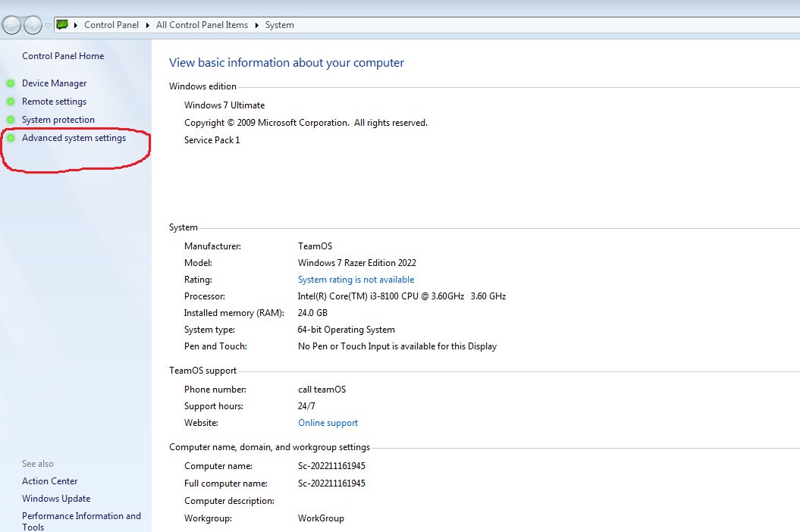The height and width of the screenshot is (532, 800).
Task: Open Windows Update under See also
Action: tap(56, 499)
